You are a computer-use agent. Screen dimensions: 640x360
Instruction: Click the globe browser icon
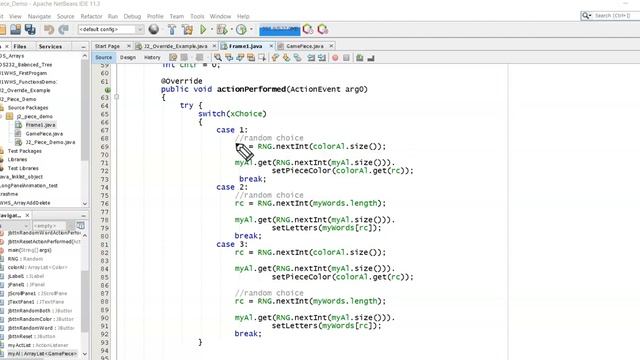pyautogui.click(x=154, y=29)
